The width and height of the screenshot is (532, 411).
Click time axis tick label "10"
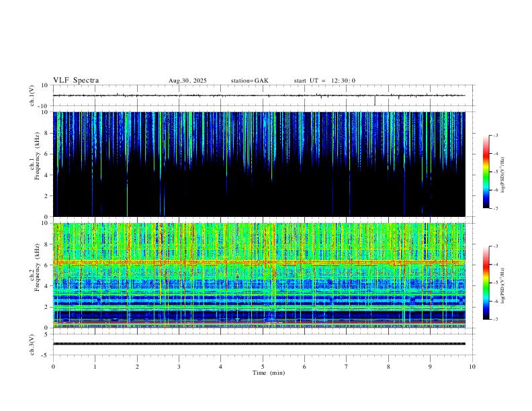(x=472, y=367)
